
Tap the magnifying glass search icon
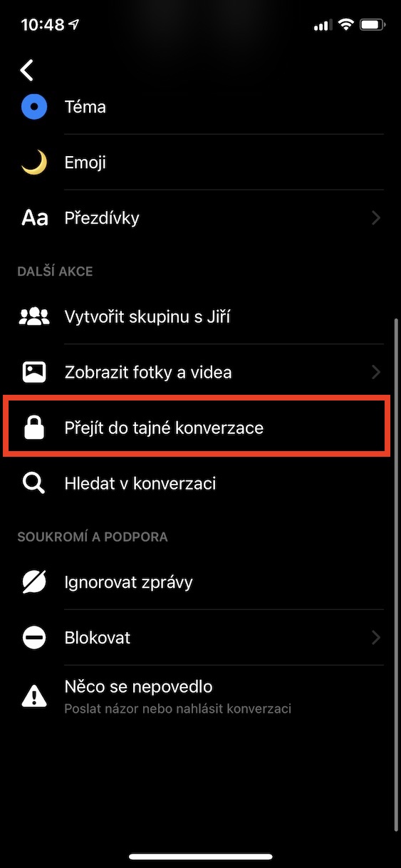tap(33, 484)
